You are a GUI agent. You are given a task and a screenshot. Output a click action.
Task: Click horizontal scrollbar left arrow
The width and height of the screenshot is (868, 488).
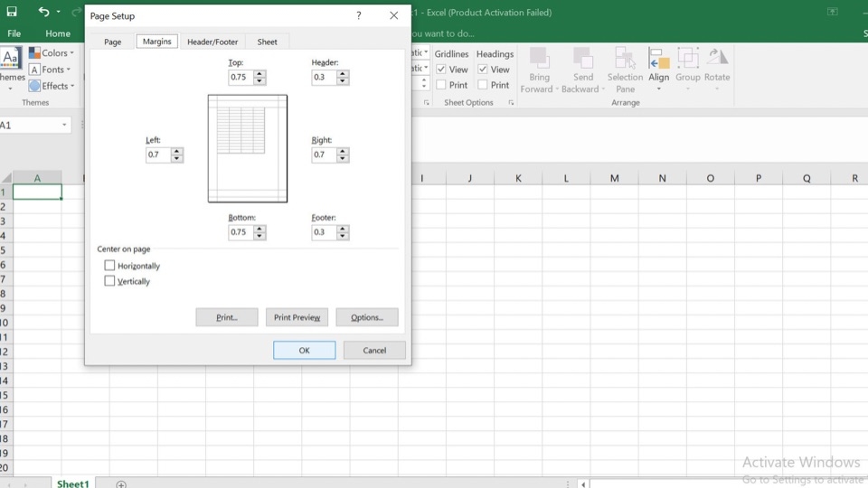583,484
